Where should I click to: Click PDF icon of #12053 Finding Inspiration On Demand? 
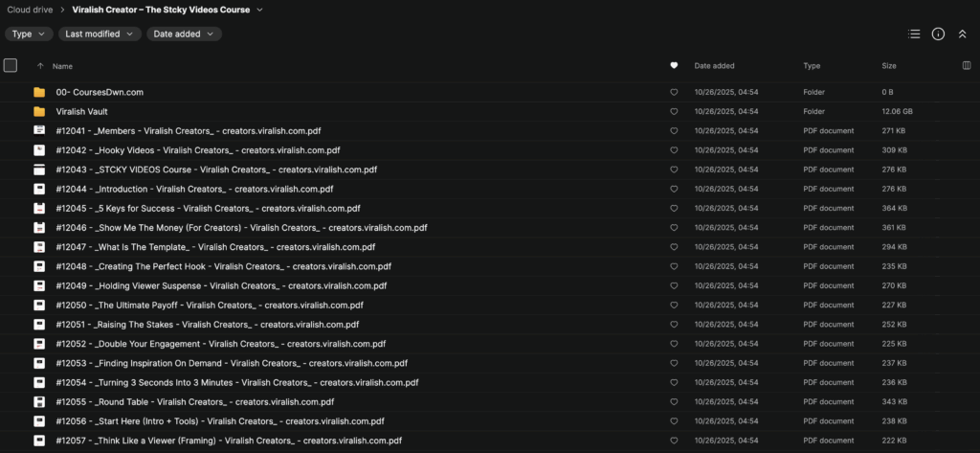coord(39,364)
